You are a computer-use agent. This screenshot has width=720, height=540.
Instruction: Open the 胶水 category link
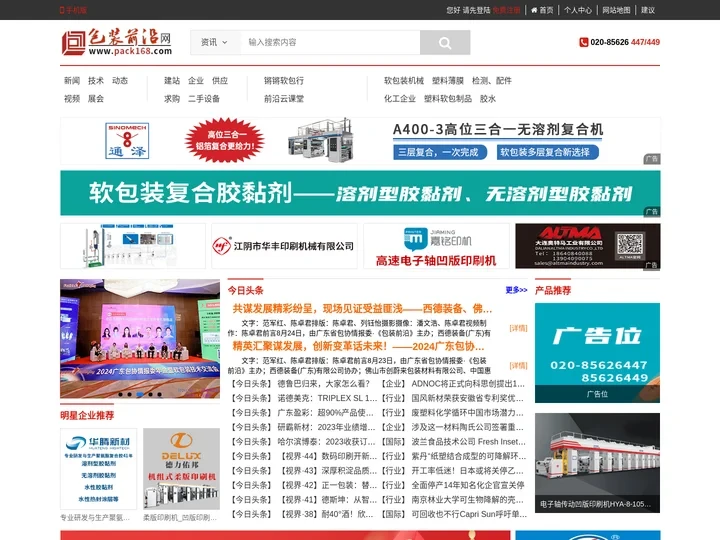coord(488,99)
